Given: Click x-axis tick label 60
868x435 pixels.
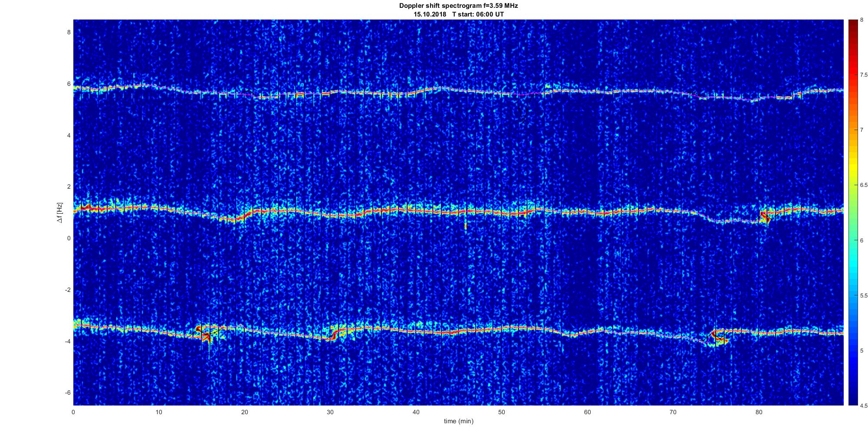Looking at the screenshot, I should 587,412.
